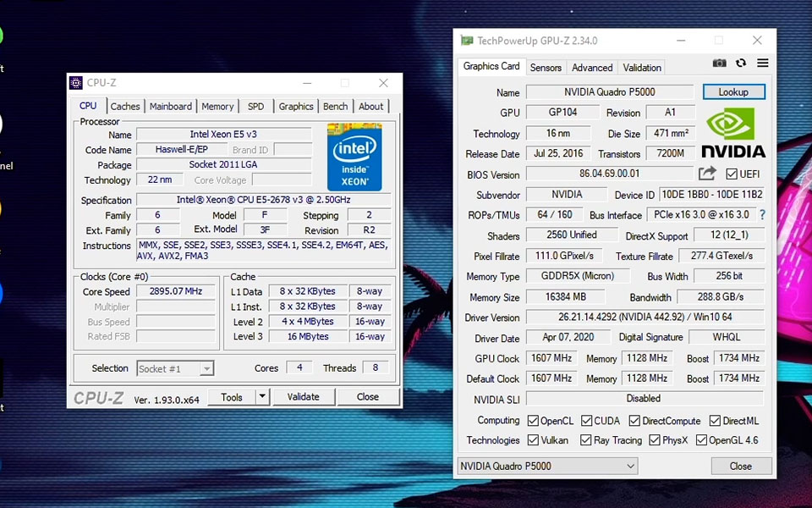The height and width of the screenshot is (508, 812).
Task: Click the Driver Version field in GPU-Z
Action: (x=645, y=317)
